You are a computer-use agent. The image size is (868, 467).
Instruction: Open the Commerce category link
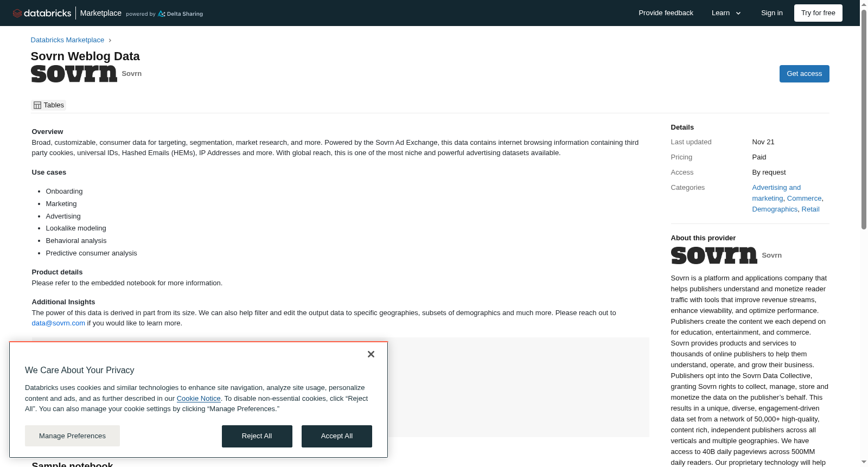804,199
